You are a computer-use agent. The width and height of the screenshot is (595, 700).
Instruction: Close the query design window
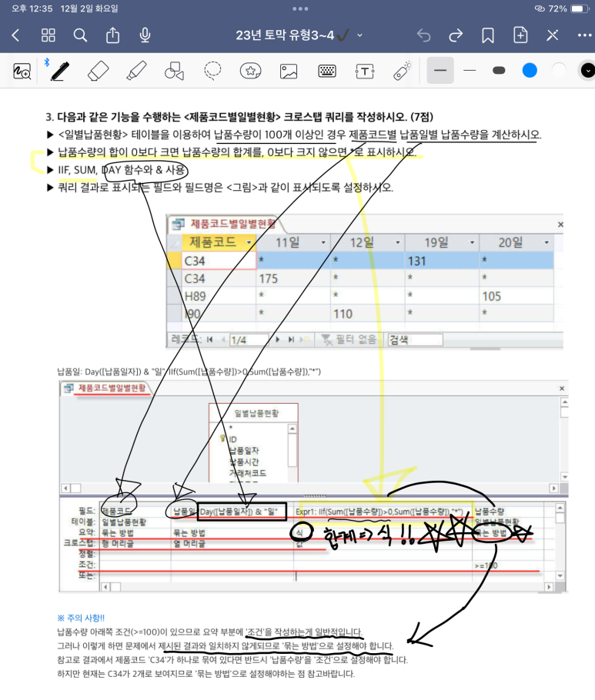pyautogui.click(x=561, y=388)
